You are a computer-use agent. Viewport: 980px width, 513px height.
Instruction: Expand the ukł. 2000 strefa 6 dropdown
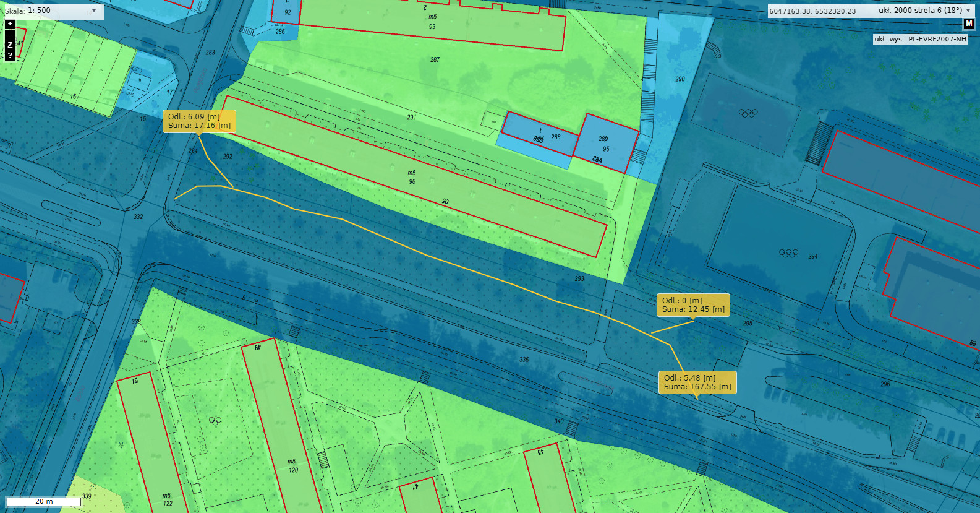[968, 11]
